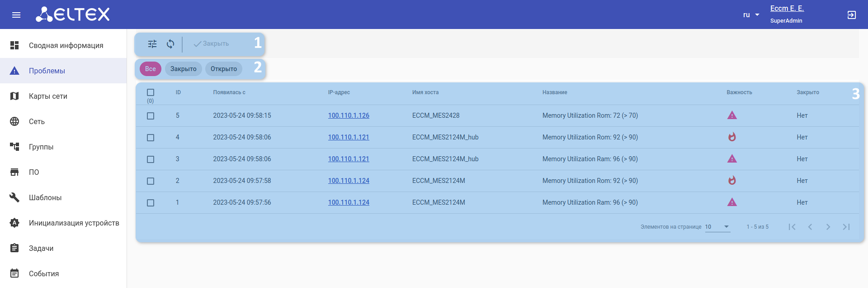Open the Сводная информация menu item

pyautogui.click(x=66, y=45)
